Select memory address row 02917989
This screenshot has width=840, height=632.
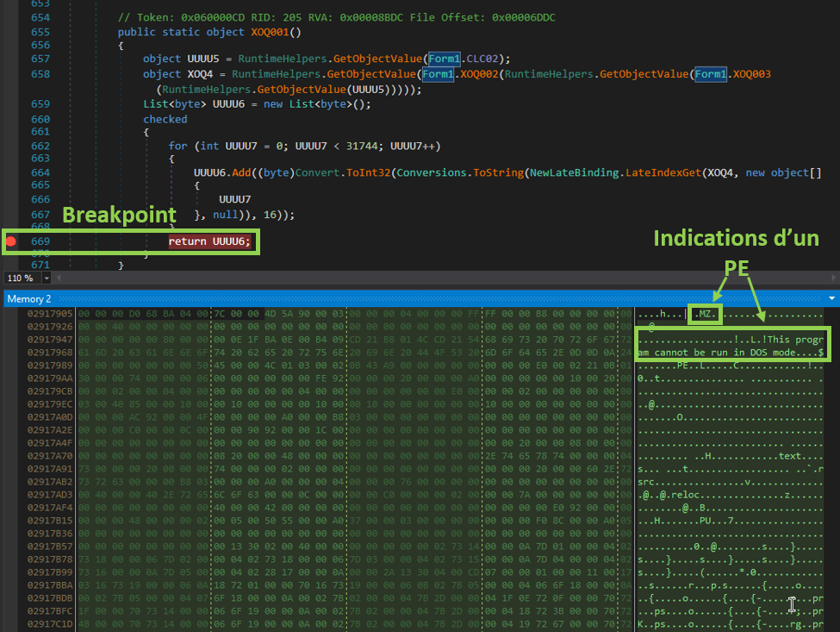click(x=49, y=365)
